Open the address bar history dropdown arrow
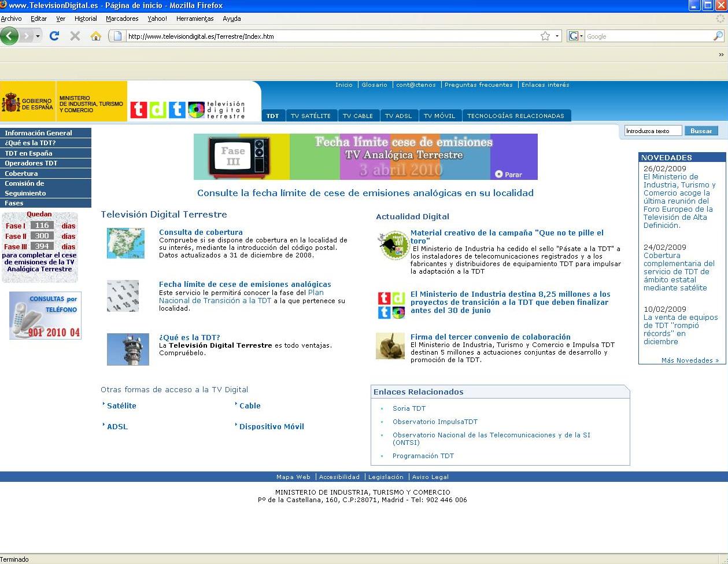The image size is (728, 564). [557, 36]
